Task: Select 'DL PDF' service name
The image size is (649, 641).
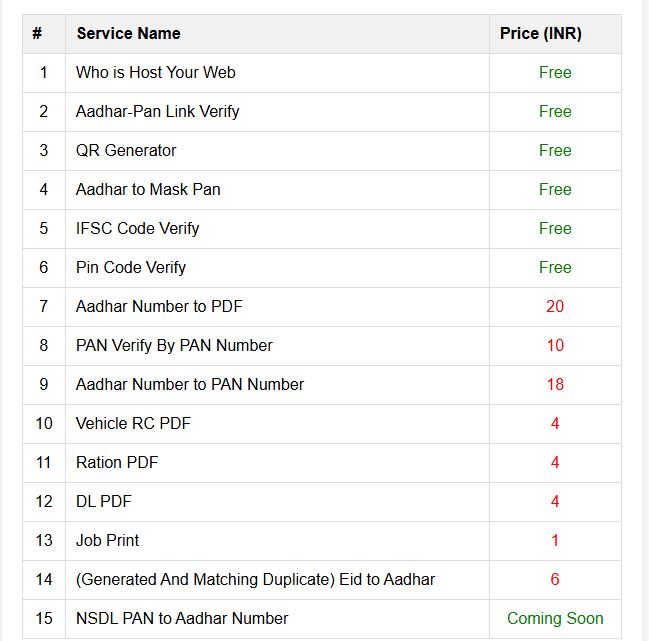Action: [104, 501]
